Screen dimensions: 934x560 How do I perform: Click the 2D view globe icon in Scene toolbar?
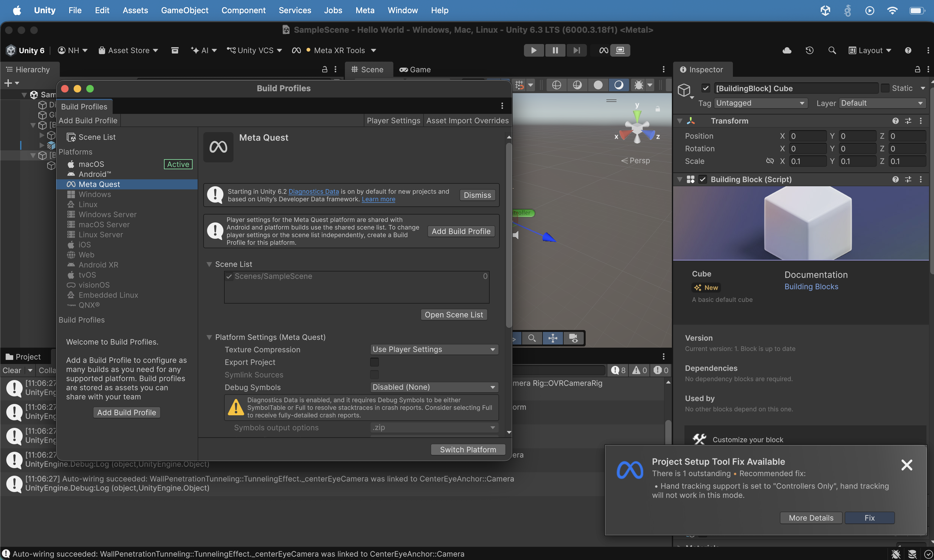pyautogui.click(x=556, y=85)
